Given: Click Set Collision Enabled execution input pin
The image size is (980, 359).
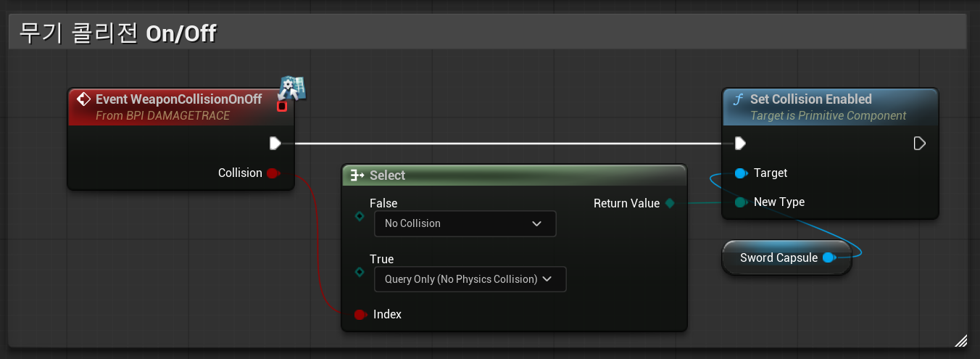Looking at the screenshot, I should [x=739, y=143].
